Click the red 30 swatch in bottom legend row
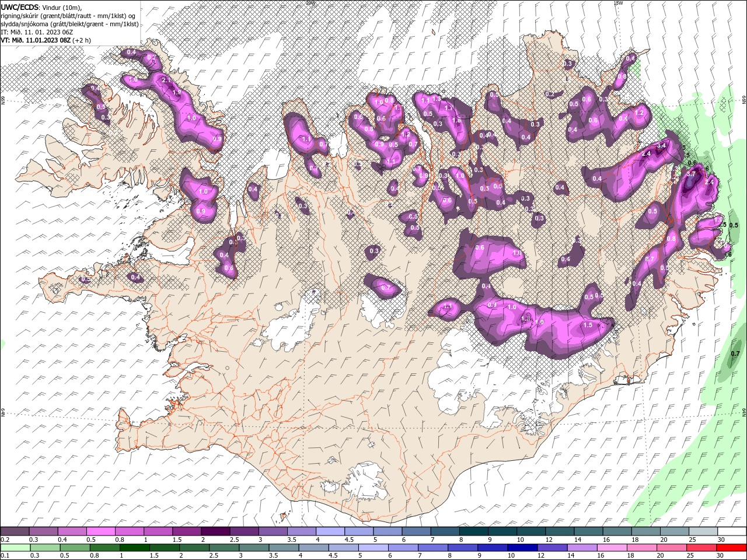The height and width of the screenshot is (560, 747). pyautogui.click(x=732, y=548)
